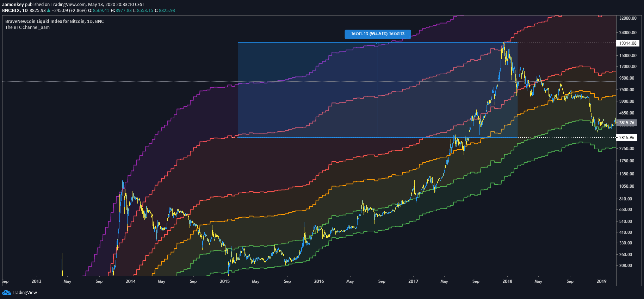
Task: Click the 810.00 price axis value
Action: click(626, 199)
